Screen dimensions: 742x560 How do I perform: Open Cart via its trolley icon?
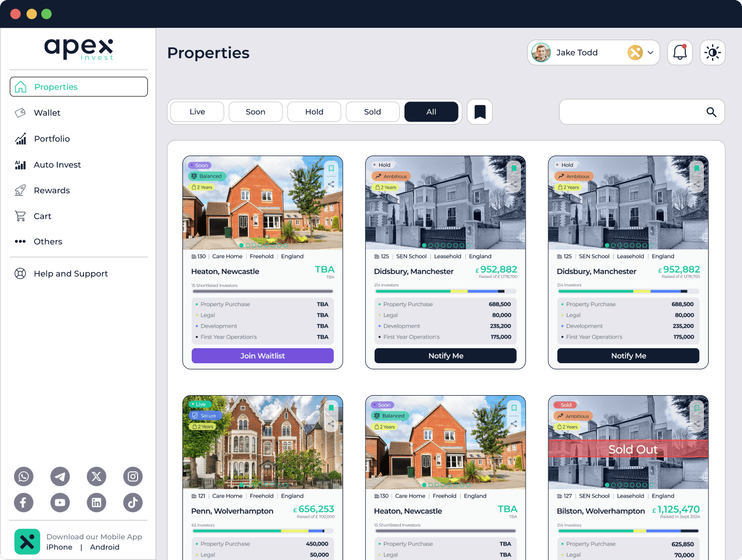click(21, 216)
